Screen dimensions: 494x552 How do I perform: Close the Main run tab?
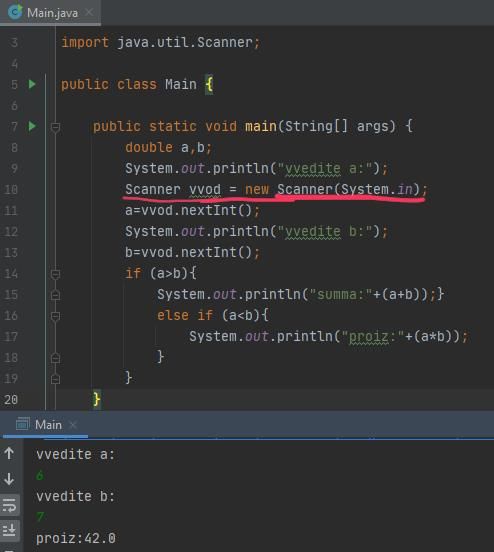coord(73,425)
